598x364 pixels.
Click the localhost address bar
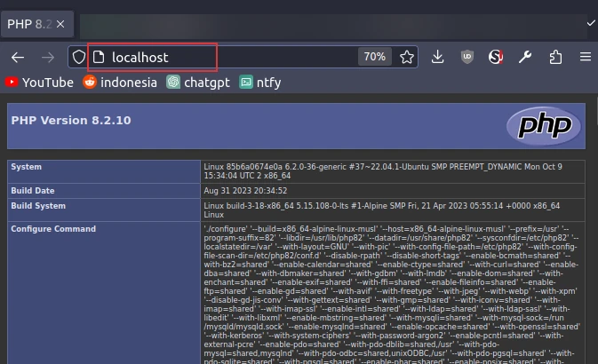click(x=231, y=58)
